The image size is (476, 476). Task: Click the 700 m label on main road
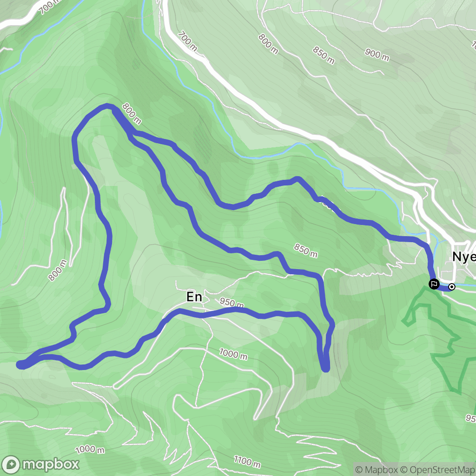(x=187, y=41)
